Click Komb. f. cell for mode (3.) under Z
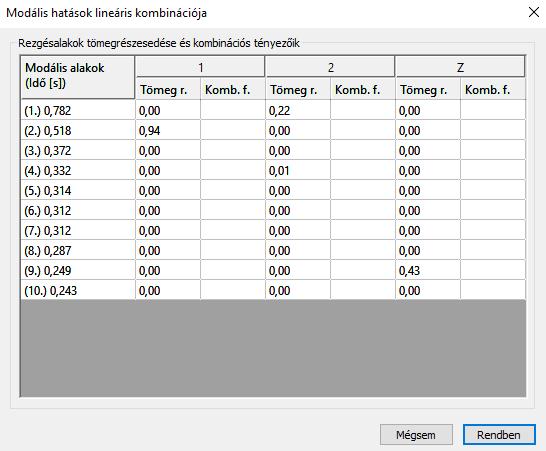This screenshot has width=546, height=451. [493, 150]
